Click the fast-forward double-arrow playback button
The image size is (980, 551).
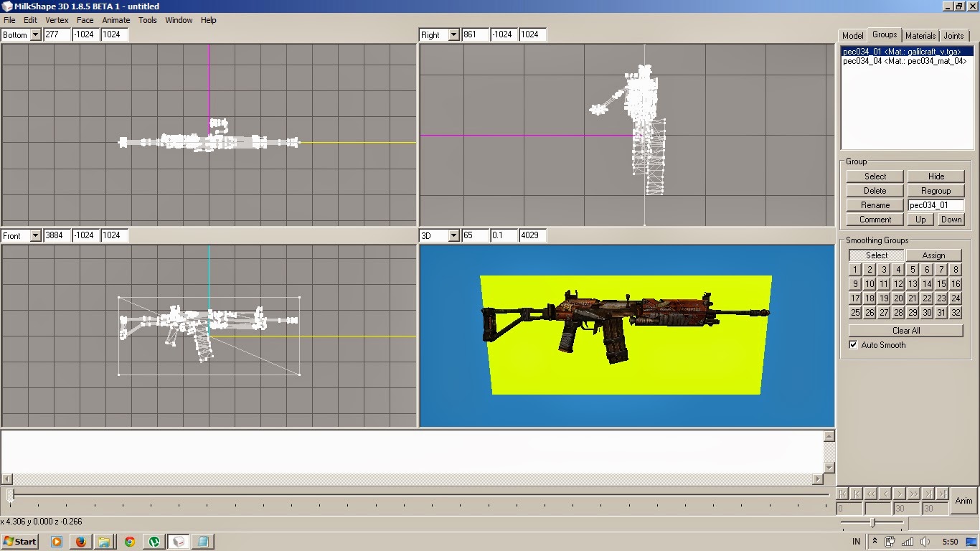coord(914,494)
